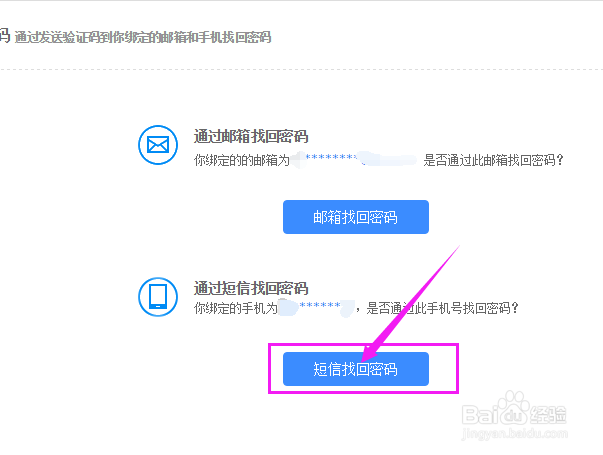The height and width of the screenshot is (455, 603).
Task: Click the phone SMS recovery icon
Action: pyautogui.click(x=158, y=297)
